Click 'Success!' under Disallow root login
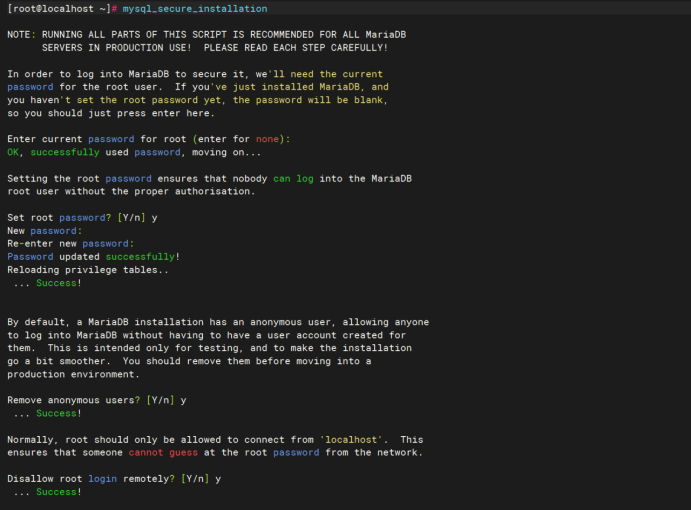 pyautogui.click(x=59, y=492)
